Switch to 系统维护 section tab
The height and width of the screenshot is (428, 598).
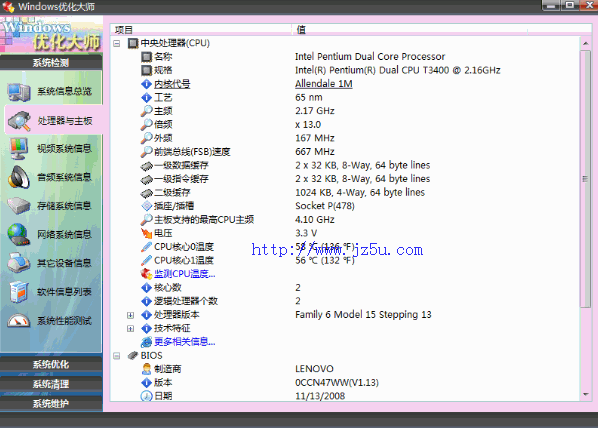(51, 404)
